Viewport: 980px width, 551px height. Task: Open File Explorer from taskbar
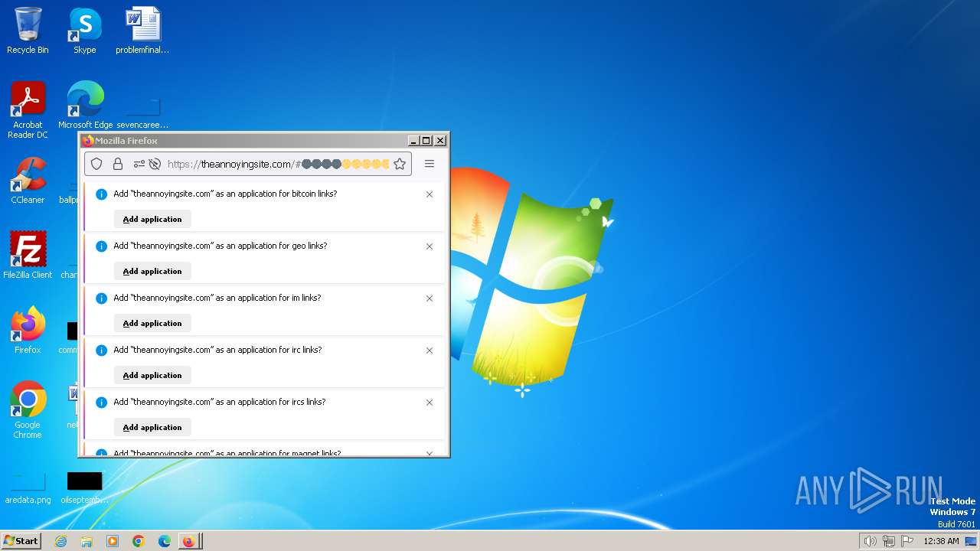(x=87, y=541)
